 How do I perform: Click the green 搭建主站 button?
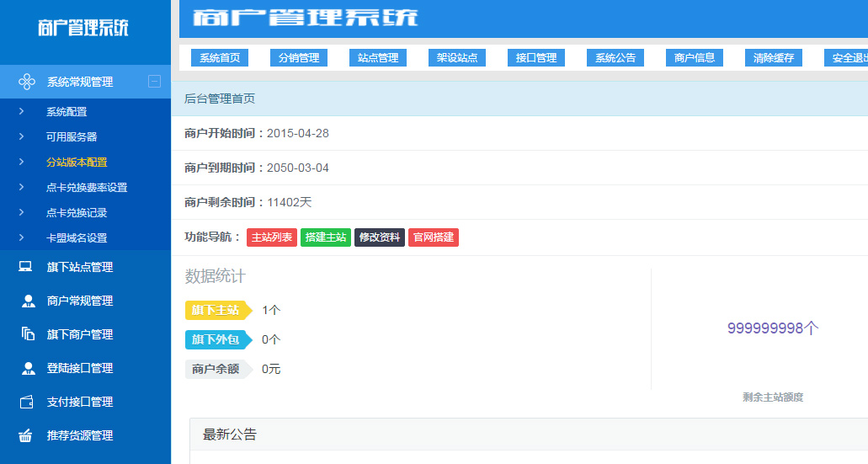(326, 237)
